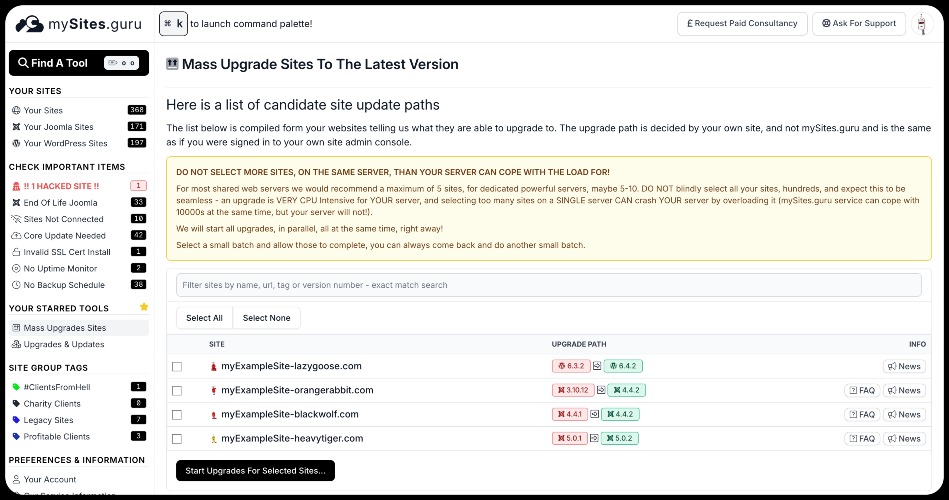Viewport: 949px width, 500px height.
Task: Click the green 6.4.2 version badge
Action: 623,366
